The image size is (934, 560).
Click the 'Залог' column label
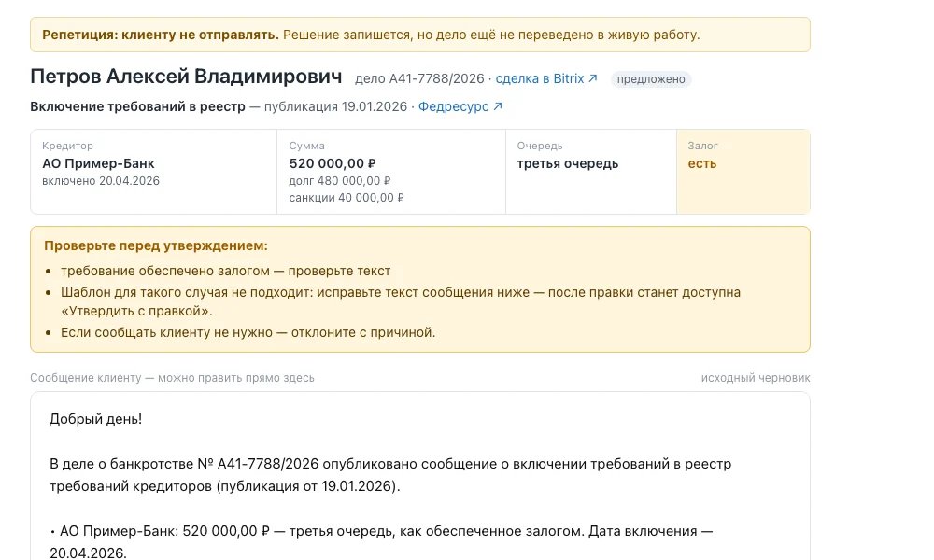click(703, 146)
